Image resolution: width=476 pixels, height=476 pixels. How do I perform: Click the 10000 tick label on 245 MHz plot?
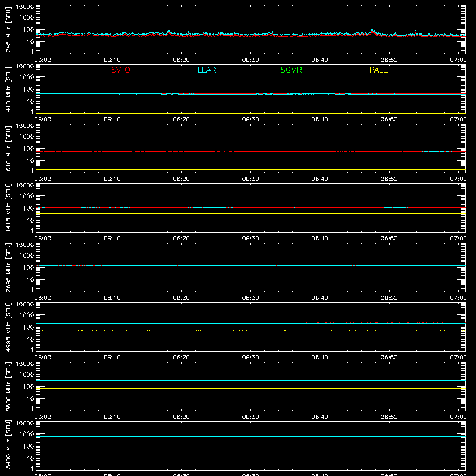tap(25, 7)
